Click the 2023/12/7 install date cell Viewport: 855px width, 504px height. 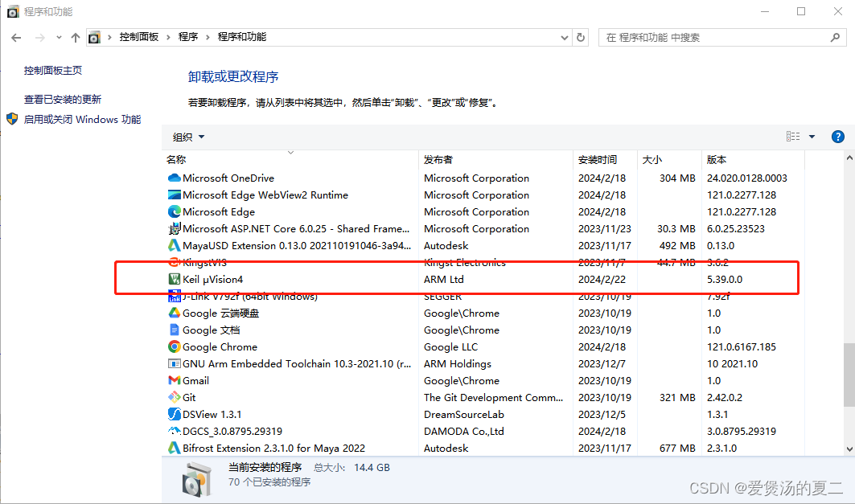point(602,364)
